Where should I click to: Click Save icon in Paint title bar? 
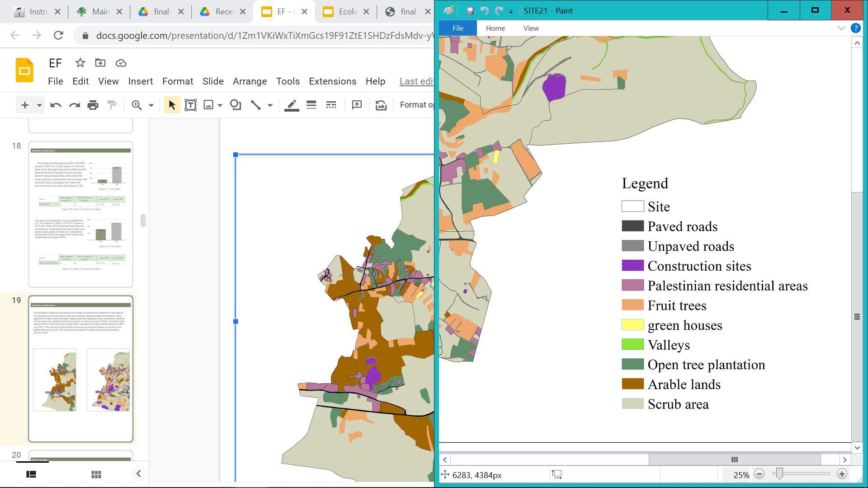[470, 11]
